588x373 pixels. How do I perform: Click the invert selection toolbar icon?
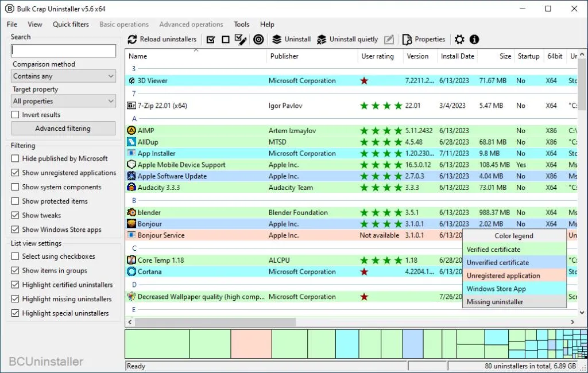tap(241, 40)
